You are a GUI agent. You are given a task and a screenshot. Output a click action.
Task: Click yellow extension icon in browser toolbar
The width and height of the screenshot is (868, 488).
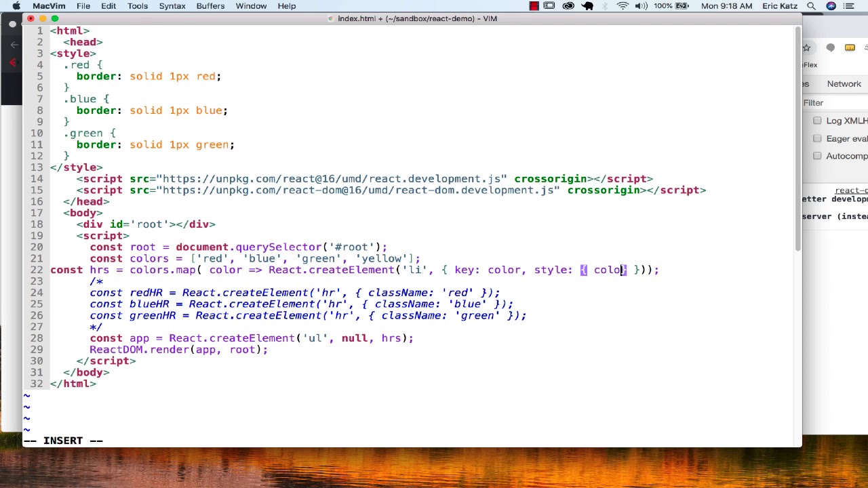851,47
